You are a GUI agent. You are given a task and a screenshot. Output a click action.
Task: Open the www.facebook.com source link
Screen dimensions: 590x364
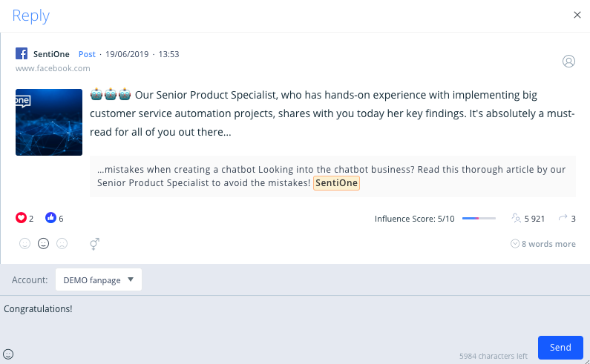pos(53,68)
